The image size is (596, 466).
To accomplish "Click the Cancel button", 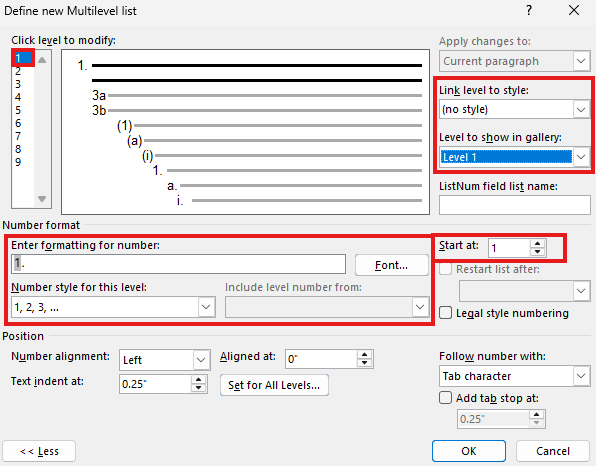I will [x=553, y=451].
